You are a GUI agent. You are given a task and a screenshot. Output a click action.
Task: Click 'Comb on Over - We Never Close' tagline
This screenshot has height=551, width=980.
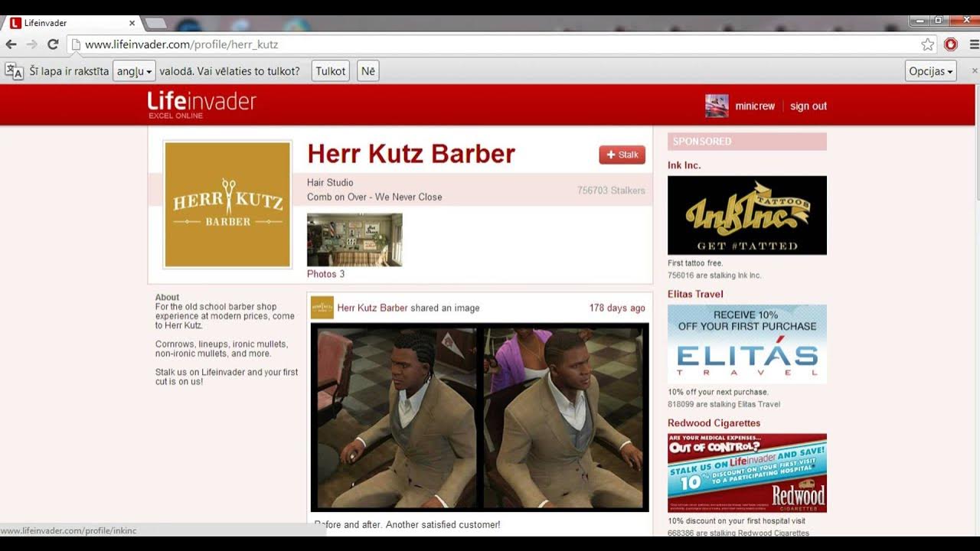[x=374, y=197]
